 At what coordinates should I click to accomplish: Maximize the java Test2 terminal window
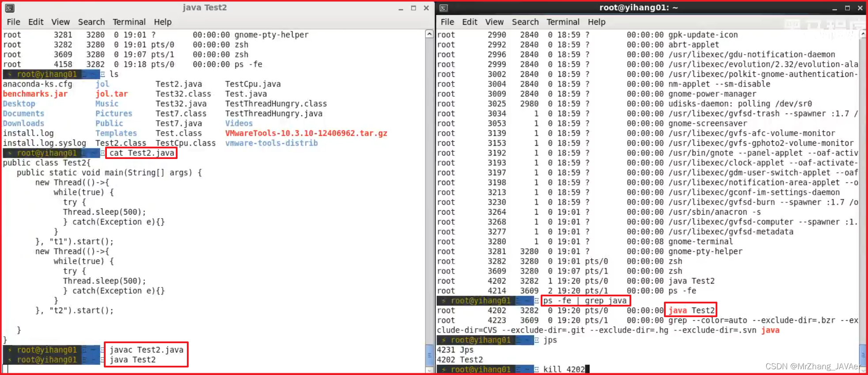point(413,8)
